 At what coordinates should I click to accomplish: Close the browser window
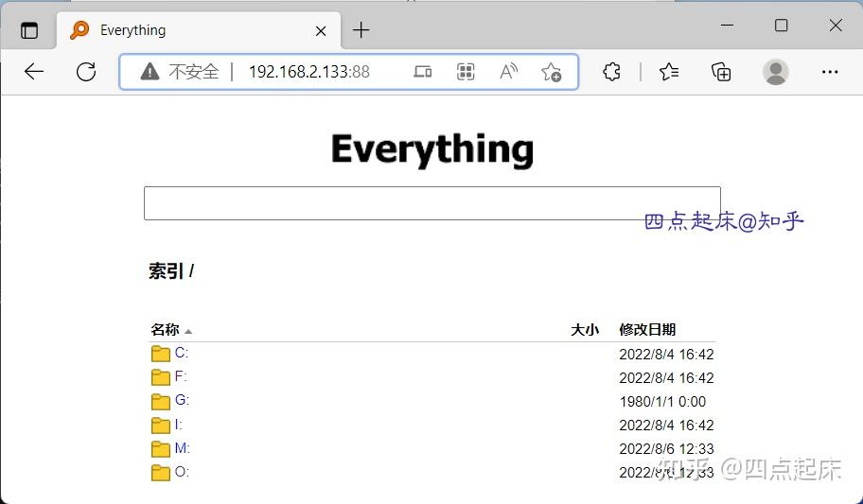tap(836, 26)
